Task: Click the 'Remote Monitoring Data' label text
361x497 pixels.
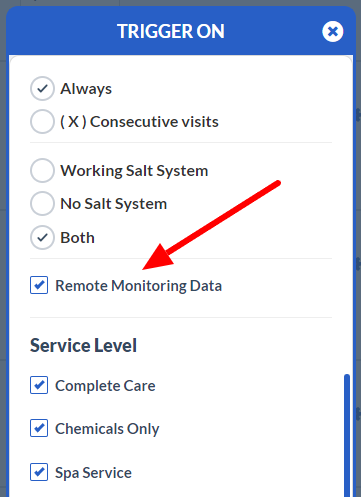Action: 139,286
